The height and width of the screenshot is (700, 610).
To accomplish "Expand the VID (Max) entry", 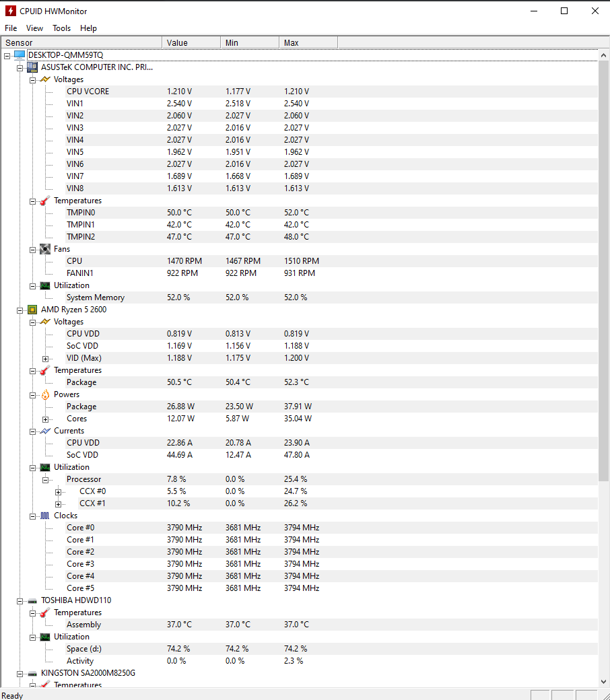I will click(46, 357).
